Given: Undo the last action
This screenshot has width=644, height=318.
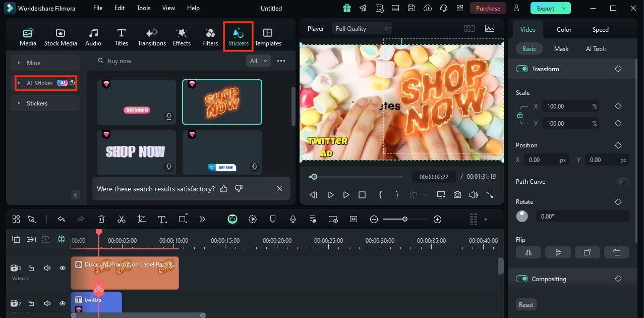Looking at the screenshot, I should click(61, 219).
